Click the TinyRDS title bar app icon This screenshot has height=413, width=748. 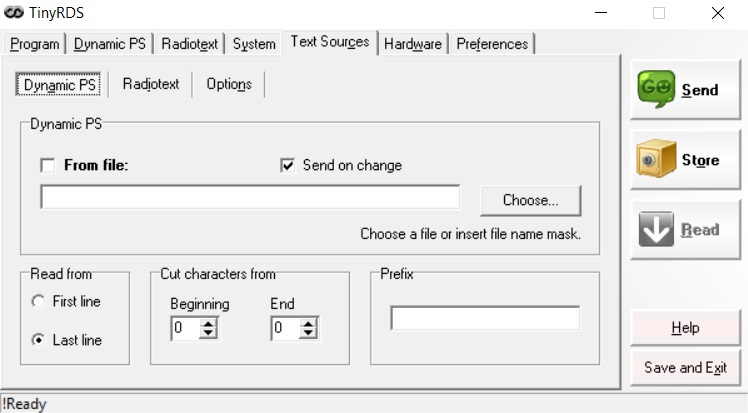[x=14, y=12]
